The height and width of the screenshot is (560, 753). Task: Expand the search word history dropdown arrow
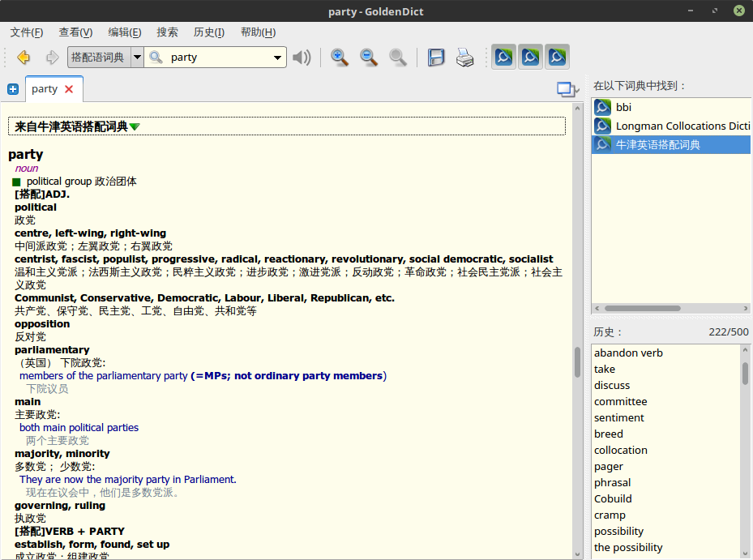[278, 58]
